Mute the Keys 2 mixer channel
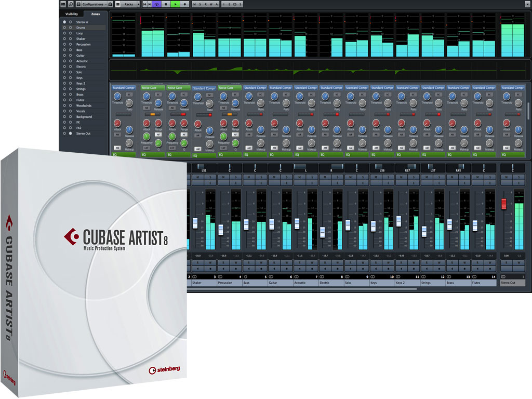The image size is (532, 399). (x=402, y=177)
